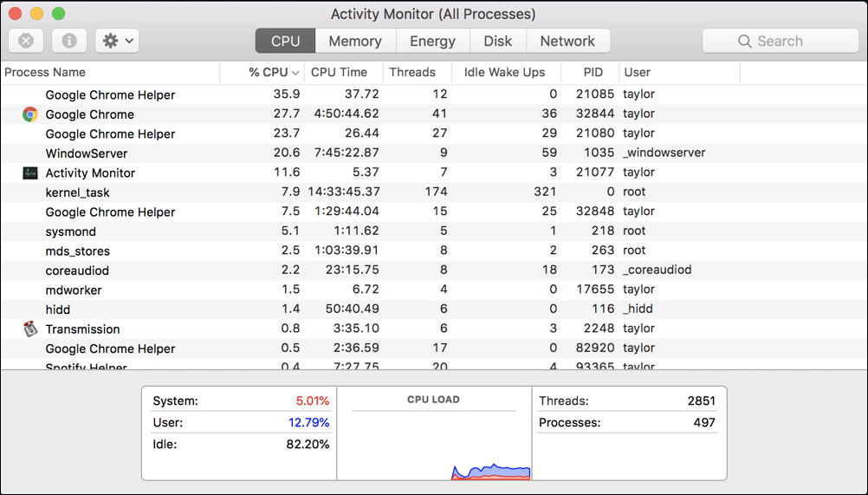868x495 pixels.
Task: Switch to the Disk tab
Action: [x=497, y=41]
